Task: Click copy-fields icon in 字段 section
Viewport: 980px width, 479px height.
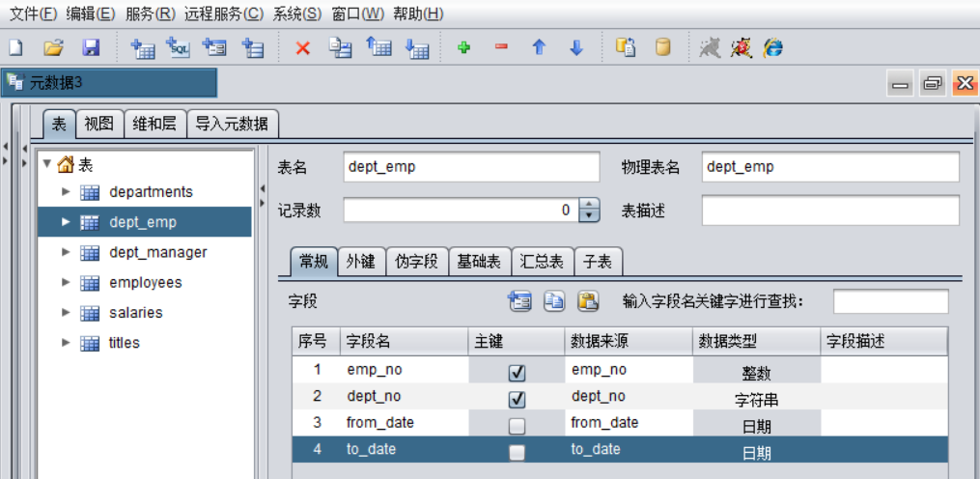Action: (x=554, y=300)
